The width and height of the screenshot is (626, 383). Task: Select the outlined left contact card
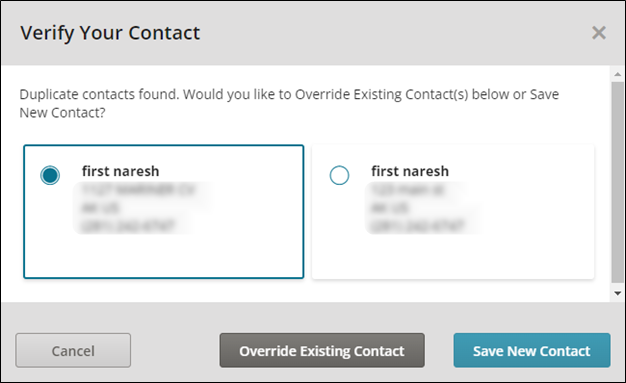point(164,212)
